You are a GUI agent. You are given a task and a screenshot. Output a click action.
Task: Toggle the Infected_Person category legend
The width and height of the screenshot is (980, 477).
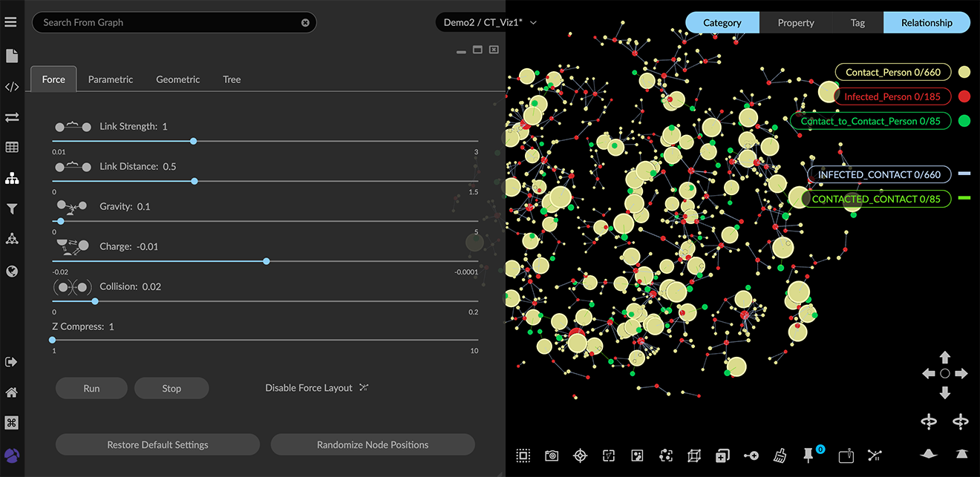click(x=892, y=96)
